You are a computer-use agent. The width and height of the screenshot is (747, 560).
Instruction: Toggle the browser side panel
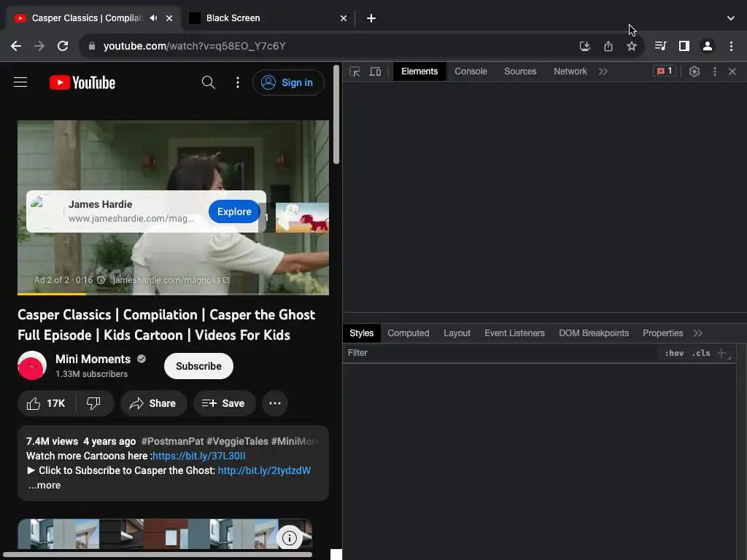point(684,46)
